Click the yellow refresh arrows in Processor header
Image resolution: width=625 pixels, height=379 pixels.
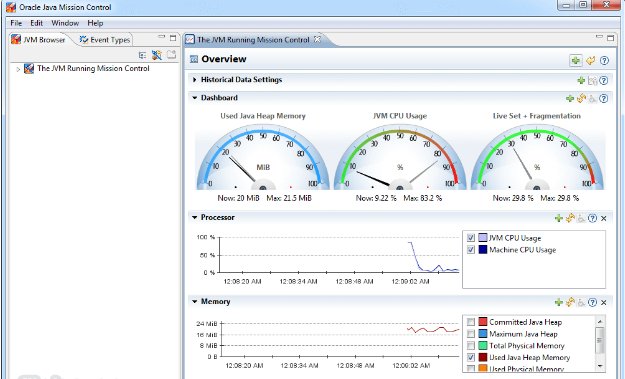point(570,218)
